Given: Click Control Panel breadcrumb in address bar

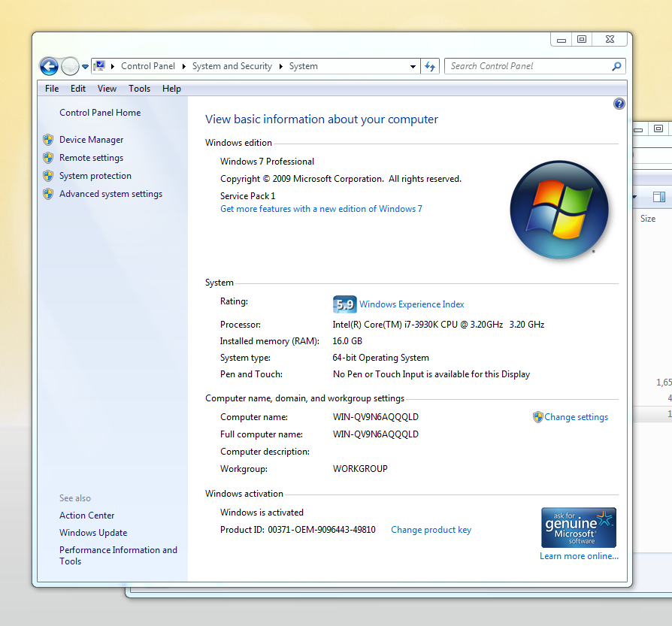Looking at the screenshot, I should coord(148,66).
